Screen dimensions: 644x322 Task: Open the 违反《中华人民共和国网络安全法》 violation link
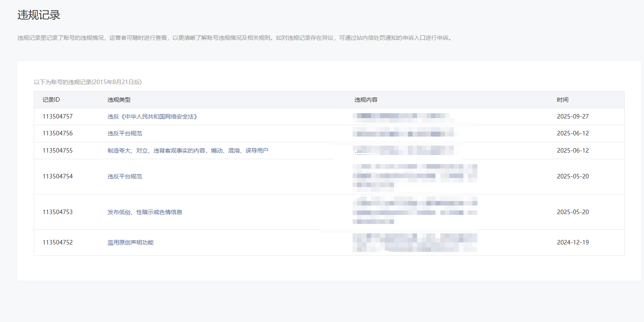152,116
